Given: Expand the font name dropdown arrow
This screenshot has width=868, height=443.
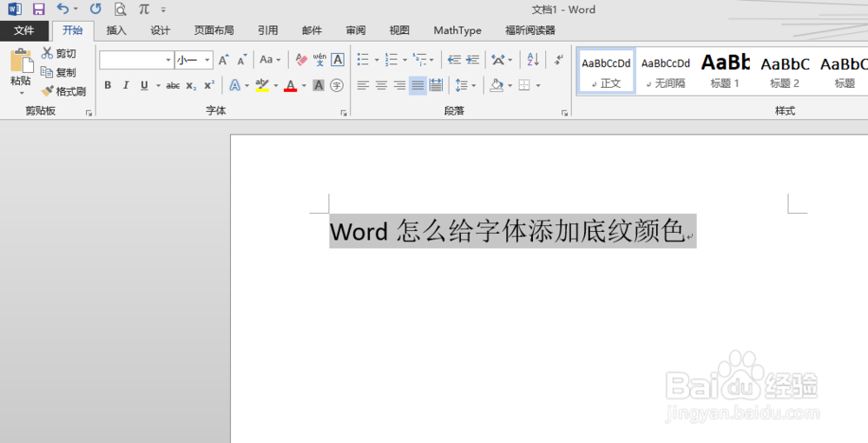Looking at the screenshot, I should pyautogui.click(x=168, y=60).
